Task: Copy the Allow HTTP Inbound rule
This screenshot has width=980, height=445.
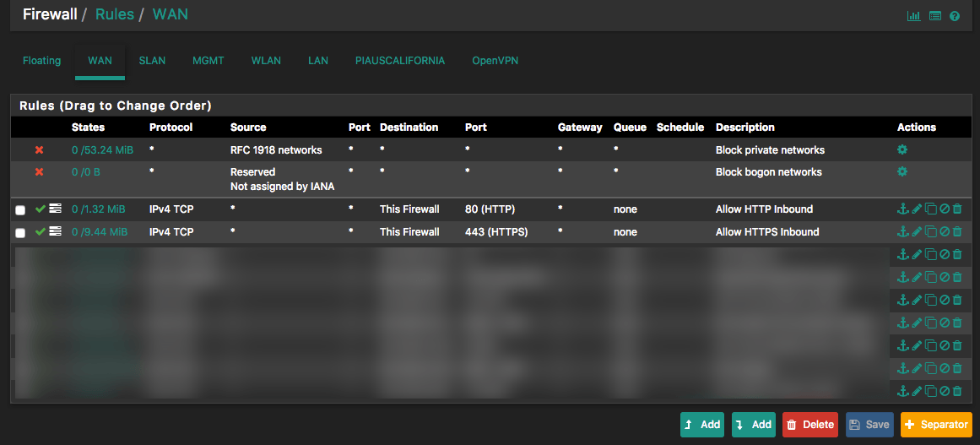Action: (x=930, y=209)
